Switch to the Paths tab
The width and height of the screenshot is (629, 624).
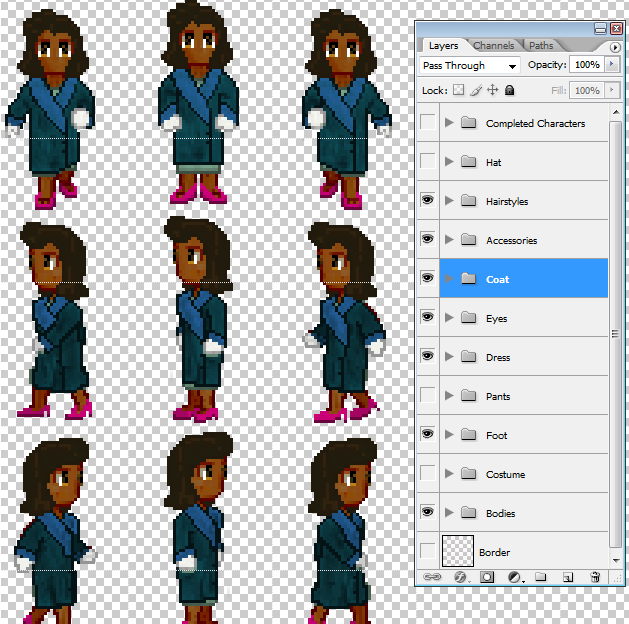pos(541,45)
